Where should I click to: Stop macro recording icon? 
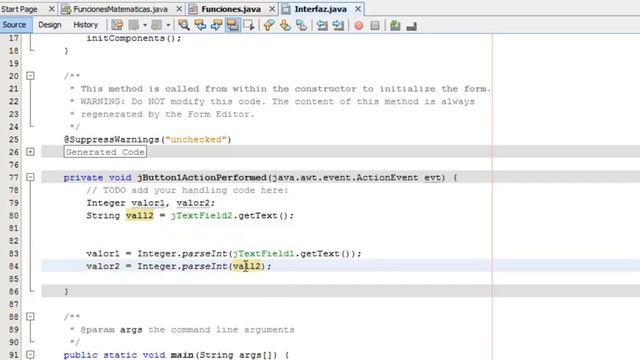coord(375,25)
